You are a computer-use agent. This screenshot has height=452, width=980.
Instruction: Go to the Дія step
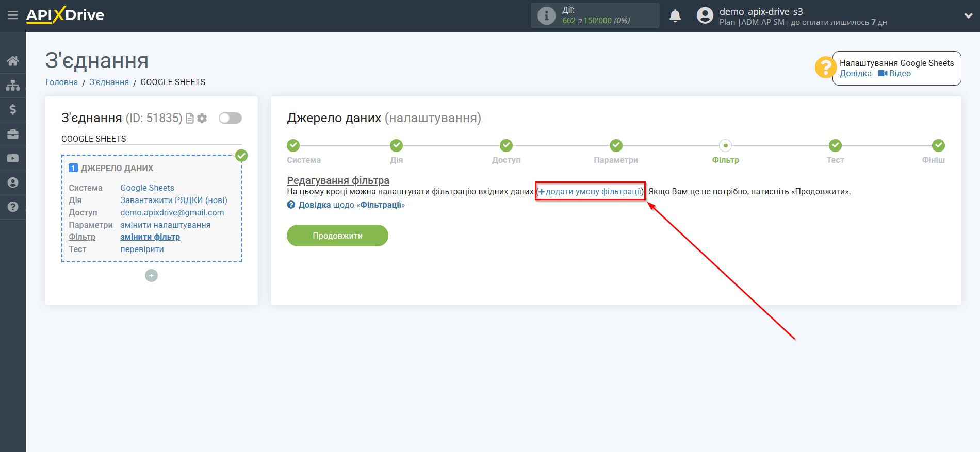click(x=396, y=146)
